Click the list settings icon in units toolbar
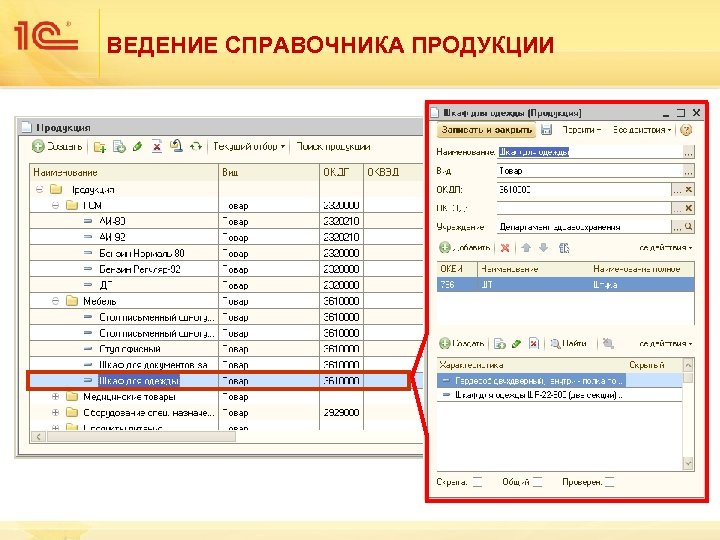Image resolution: width=720 pixels, height=540 pixels. pyautogui.click(x=564, y=248)
